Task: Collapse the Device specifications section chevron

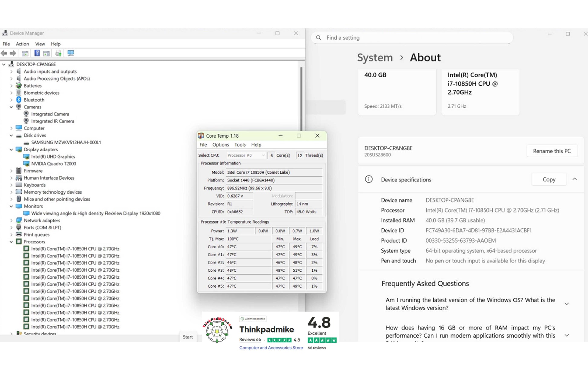Action: click(575, 179)
